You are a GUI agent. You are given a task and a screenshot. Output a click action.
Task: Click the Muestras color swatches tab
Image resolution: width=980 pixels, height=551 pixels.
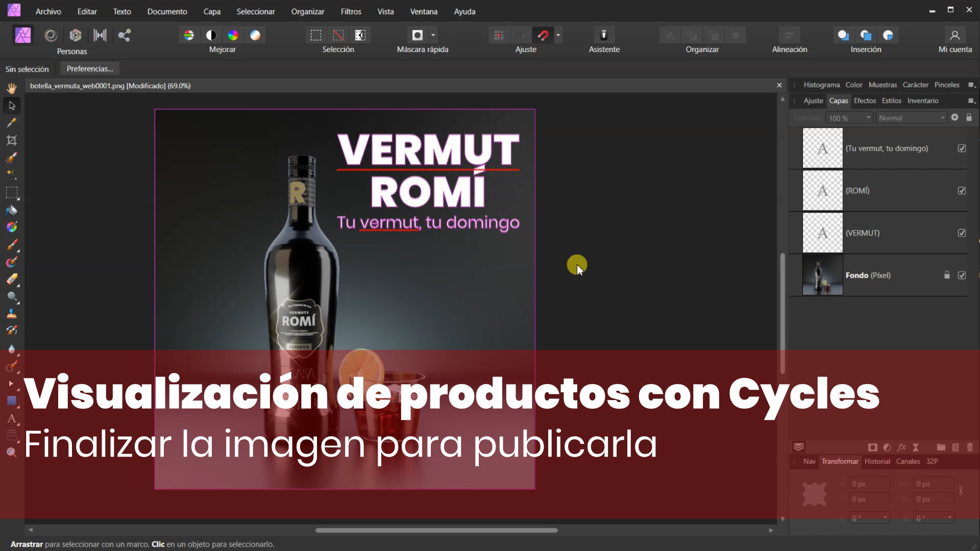(883, 85)
